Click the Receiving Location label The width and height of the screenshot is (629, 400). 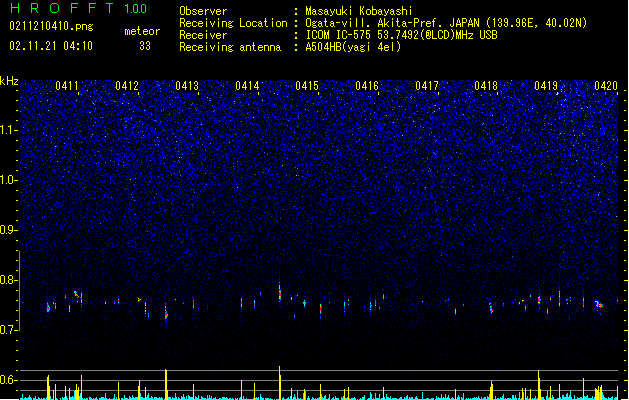(233, 23)
